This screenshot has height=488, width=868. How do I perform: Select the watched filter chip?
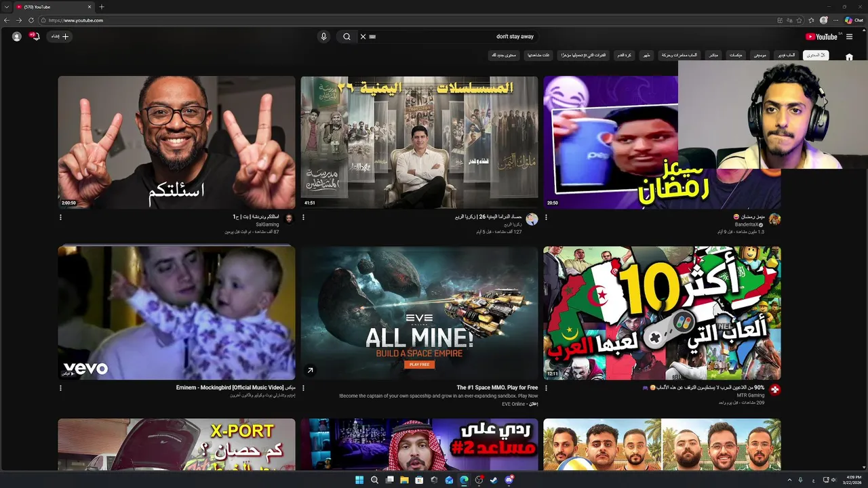click(x=539, y=55)
